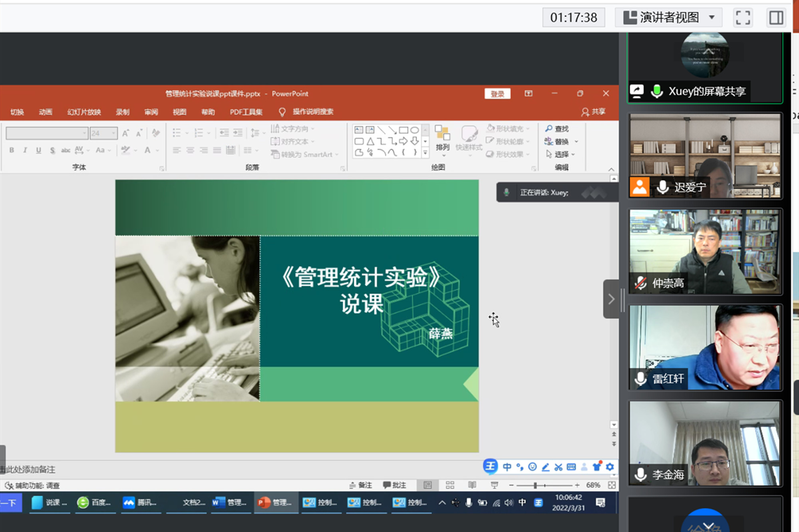The height and width of the screenshot is (532, 799).
Task: Open the Slide Show (幻灯片放映) tab
Action: click(84, 112)
